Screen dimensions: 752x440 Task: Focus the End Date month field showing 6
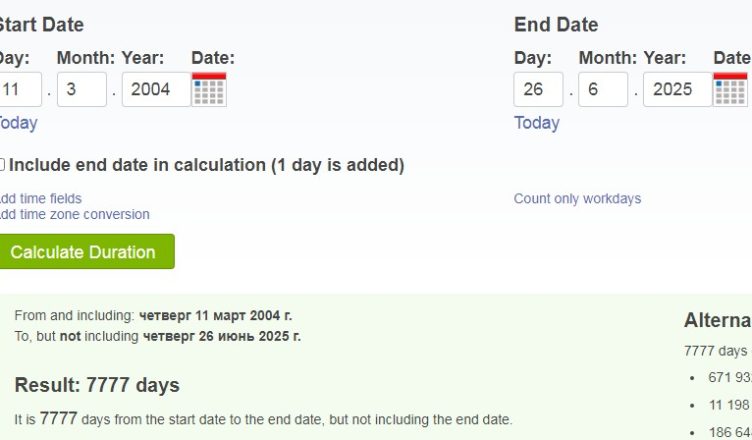pos(603,89)
